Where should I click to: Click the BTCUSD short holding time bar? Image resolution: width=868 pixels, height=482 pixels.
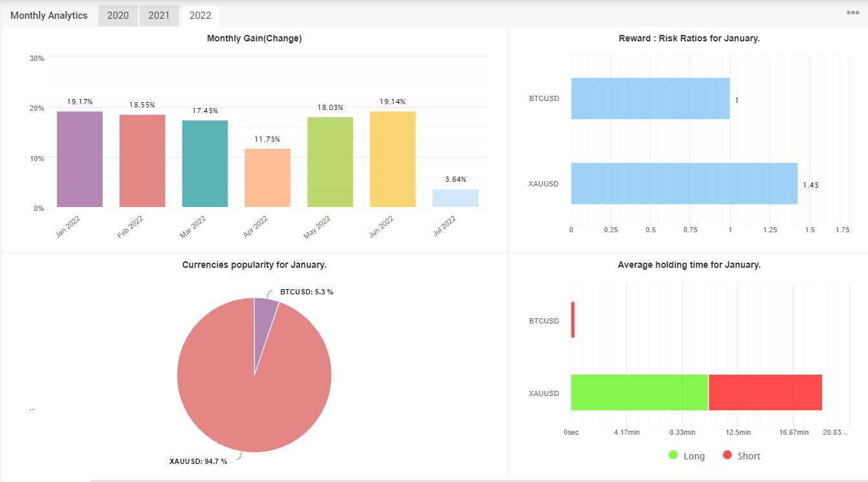(573, 320)
